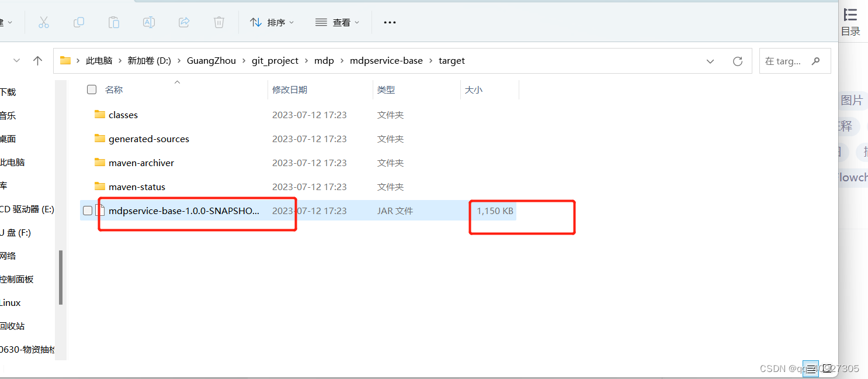Rename the selected file via rename icon
868x379 pixels.
pyautogui.click(x=148, y=22)
